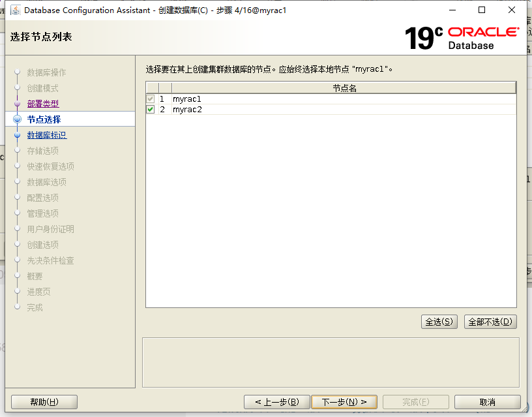Click 全选(S) to select all nodes
The height and width of the screenshot is (417, 532).
pos(439,321)
